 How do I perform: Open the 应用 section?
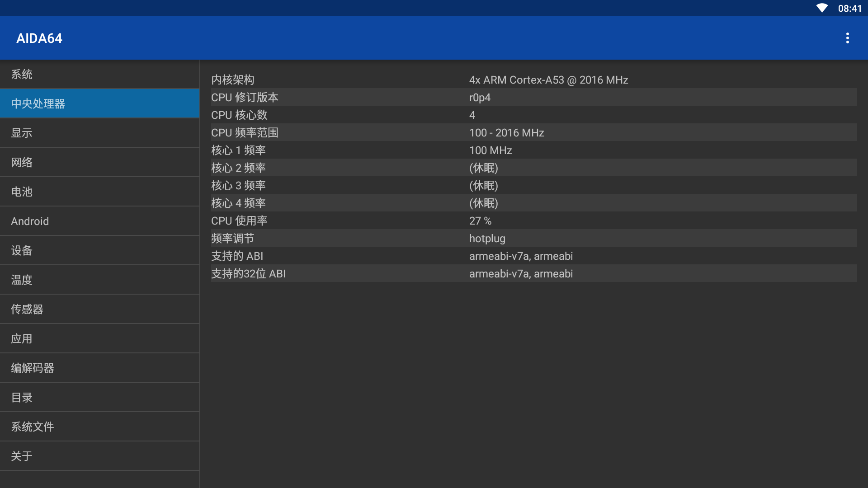pos(99,338)
